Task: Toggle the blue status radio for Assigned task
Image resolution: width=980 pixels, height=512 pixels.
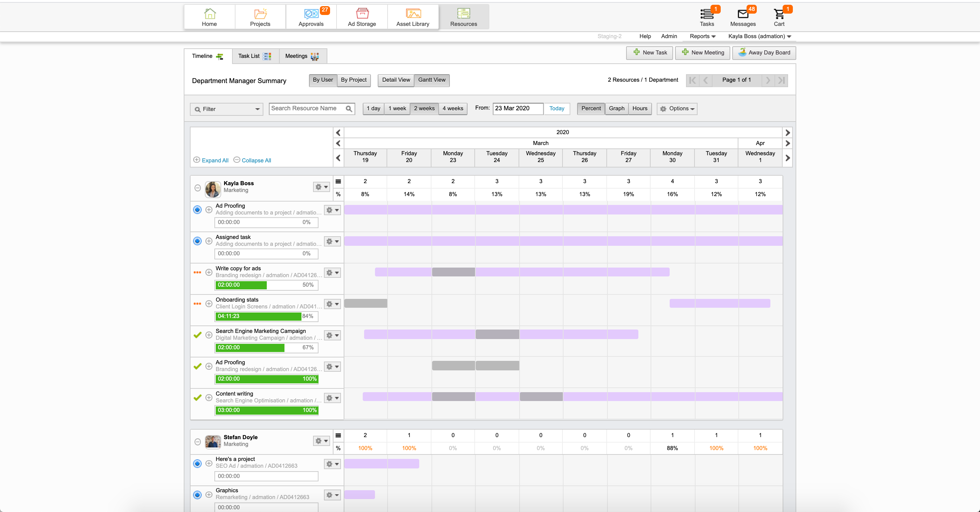Action: point(197,241)
